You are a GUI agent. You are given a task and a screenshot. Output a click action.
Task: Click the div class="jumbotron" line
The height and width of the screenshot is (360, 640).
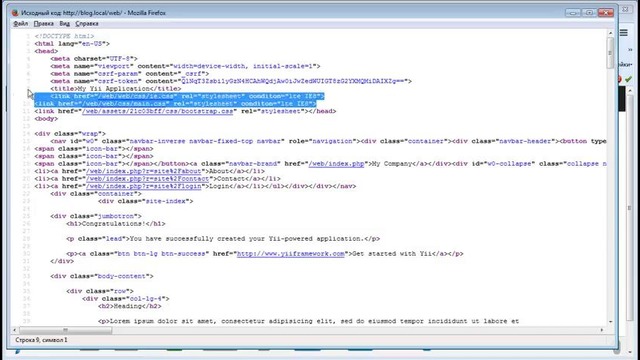pyautogui.click(x=96, y=216)
